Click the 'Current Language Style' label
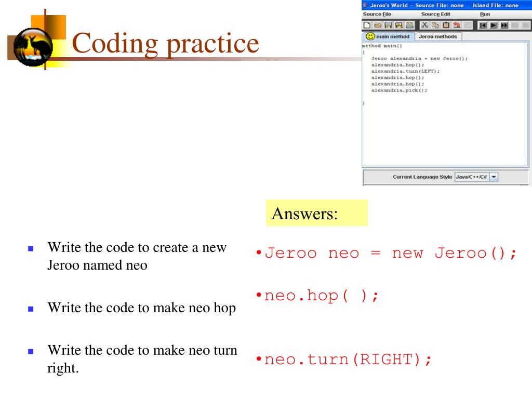This screenshot has width=532, height=399. [422, 177]
